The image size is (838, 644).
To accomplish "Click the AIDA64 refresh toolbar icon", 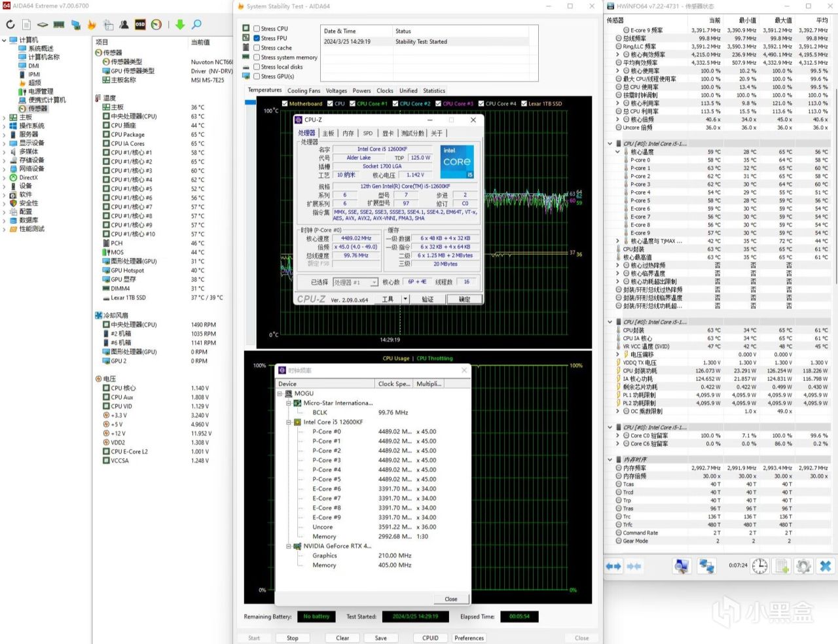I will click(10, 25).
